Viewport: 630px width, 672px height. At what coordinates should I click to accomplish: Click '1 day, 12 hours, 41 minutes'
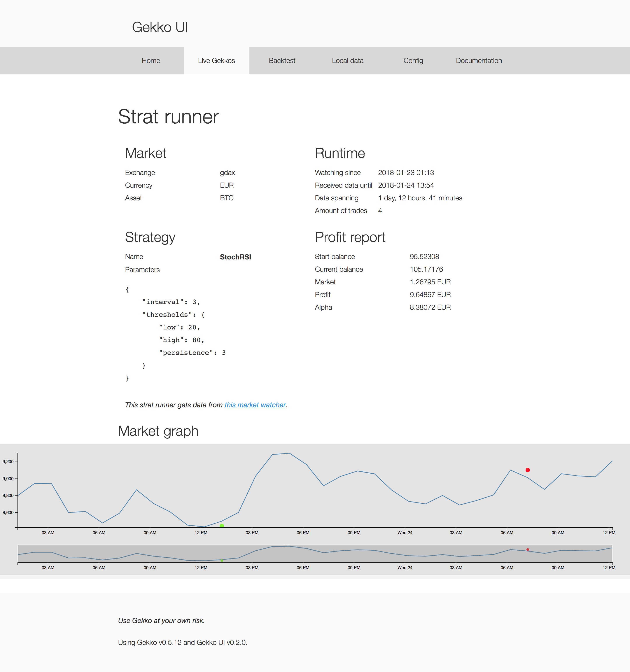point(420,198)
